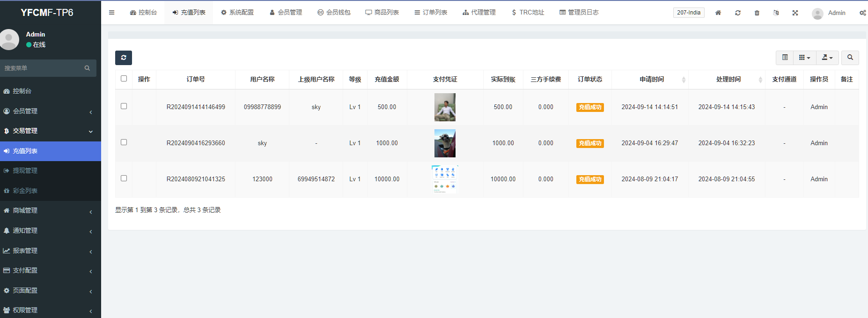
Task: Open payment proof thumbnail for order R2024090416293660
Action: (x=445, y=143)
